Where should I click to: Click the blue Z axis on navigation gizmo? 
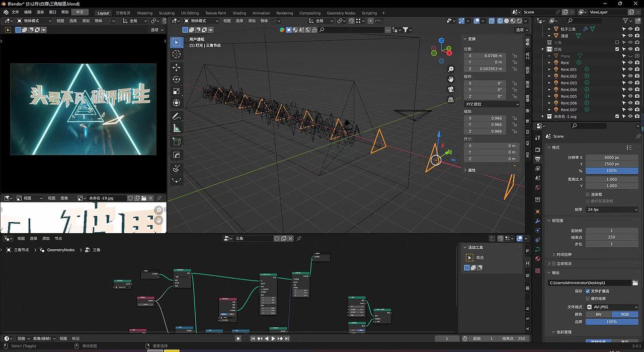[441, 40]
